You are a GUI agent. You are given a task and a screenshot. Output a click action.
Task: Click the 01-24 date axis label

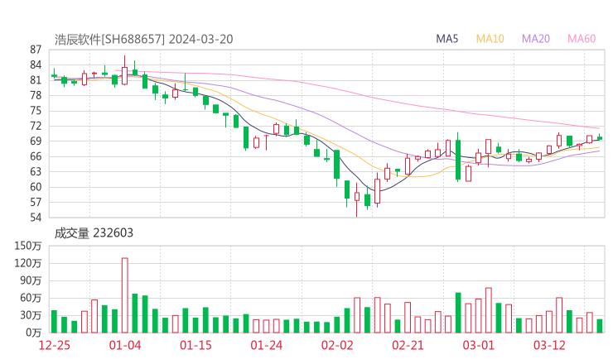[x=266, y=345]
